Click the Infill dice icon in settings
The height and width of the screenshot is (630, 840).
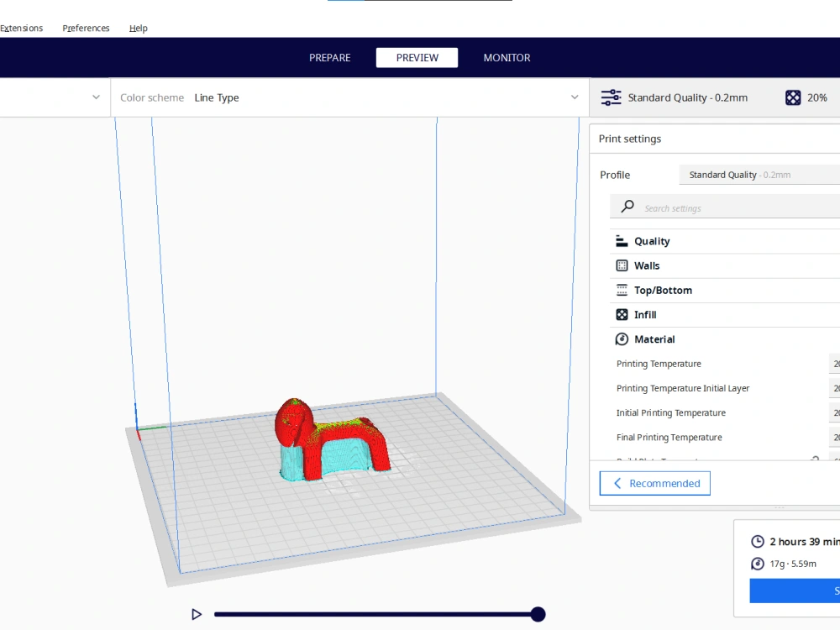point(622,314)
